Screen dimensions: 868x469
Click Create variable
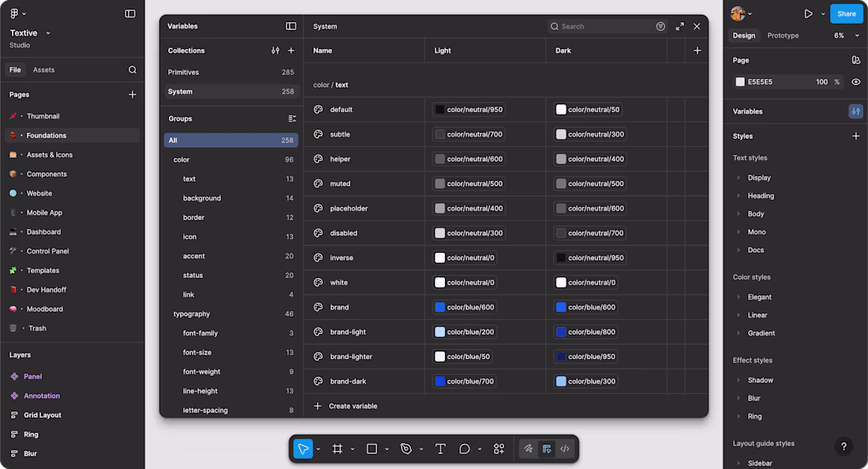click(x=352, y=406)
